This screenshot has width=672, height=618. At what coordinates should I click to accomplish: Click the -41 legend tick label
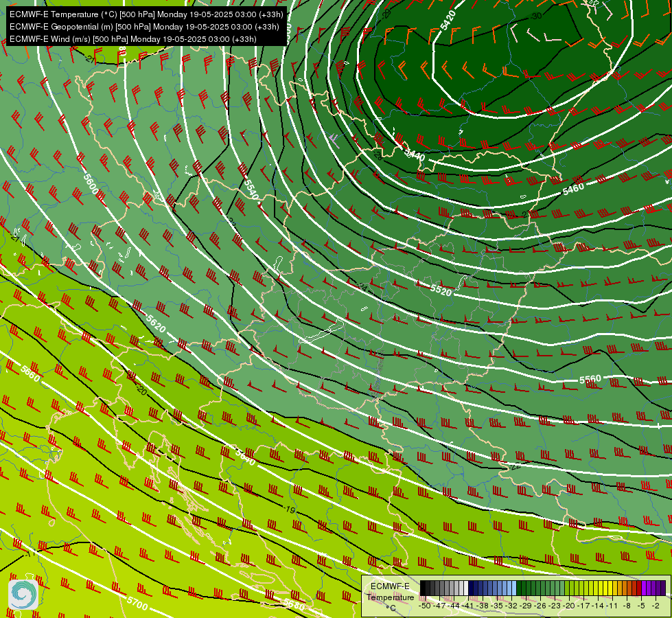[x=467, y=606]
